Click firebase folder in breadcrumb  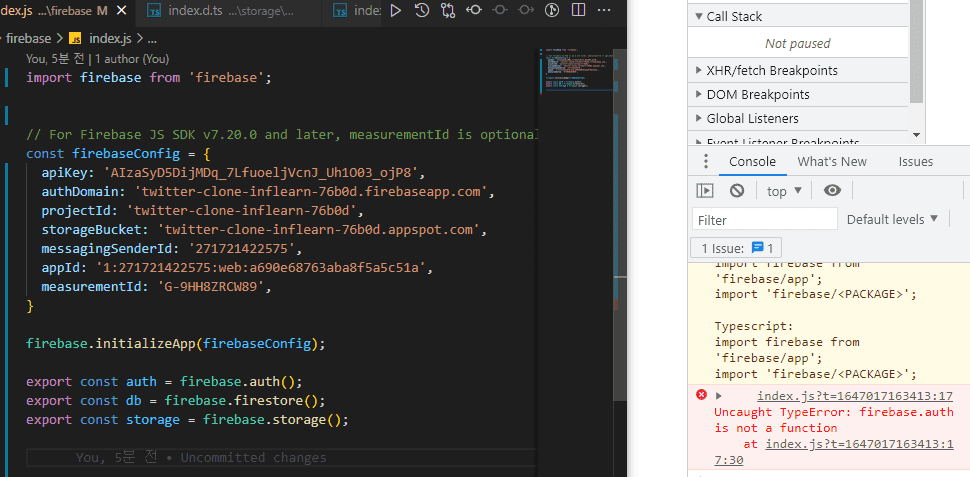[28, 38]
